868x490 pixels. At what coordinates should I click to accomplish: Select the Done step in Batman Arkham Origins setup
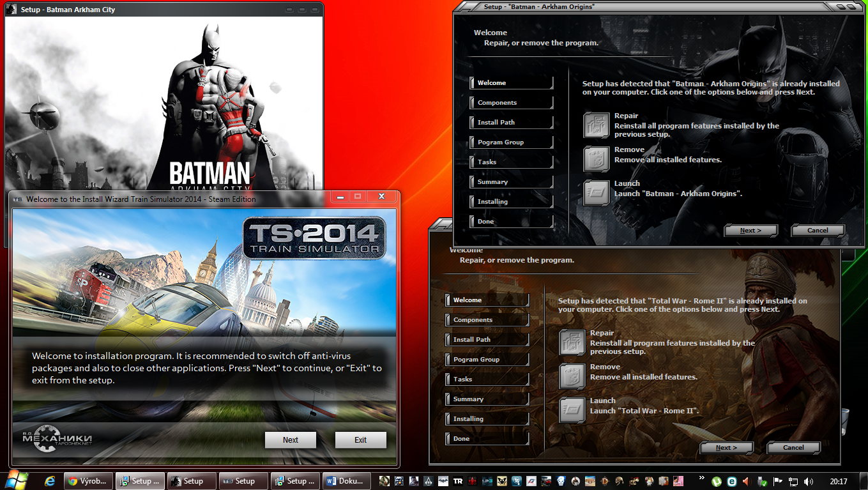click(x=511, y=222)
